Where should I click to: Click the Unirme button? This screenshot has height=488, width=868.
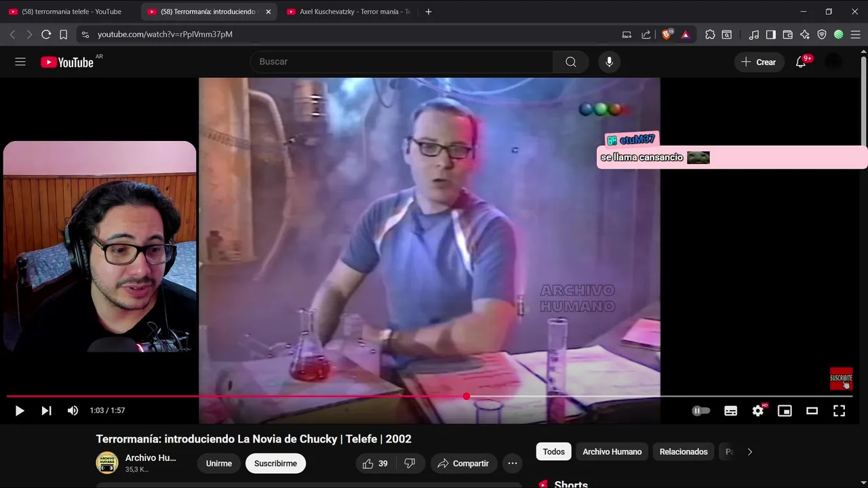click(x=219, y=464)
